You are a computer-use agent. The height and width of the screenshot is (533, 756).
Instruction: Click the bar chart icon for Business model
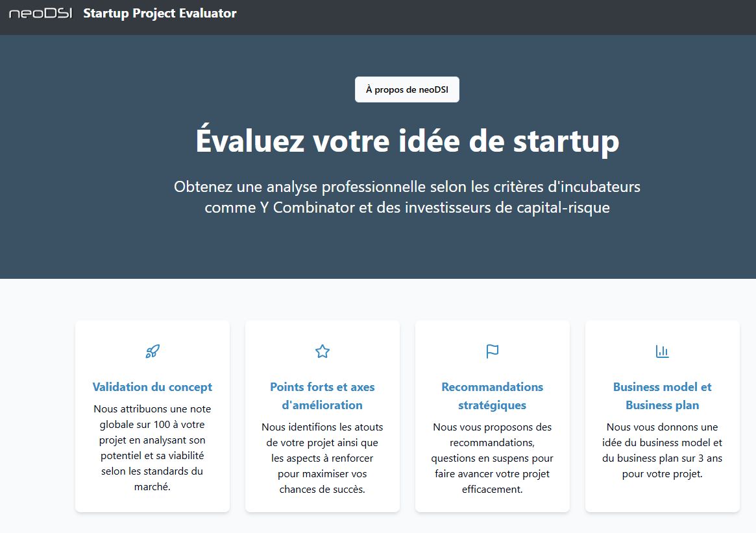[x=662, y=351]
